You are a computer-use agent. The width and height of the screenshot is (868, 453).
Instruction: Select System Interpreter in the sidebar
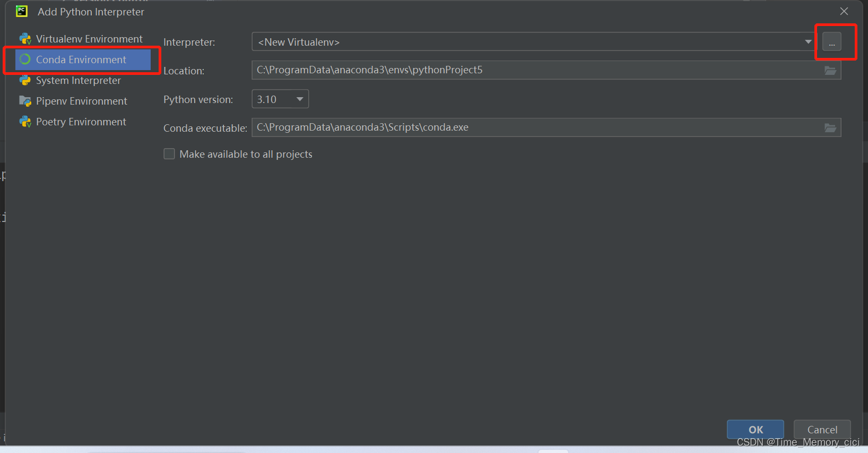[83, 80]
